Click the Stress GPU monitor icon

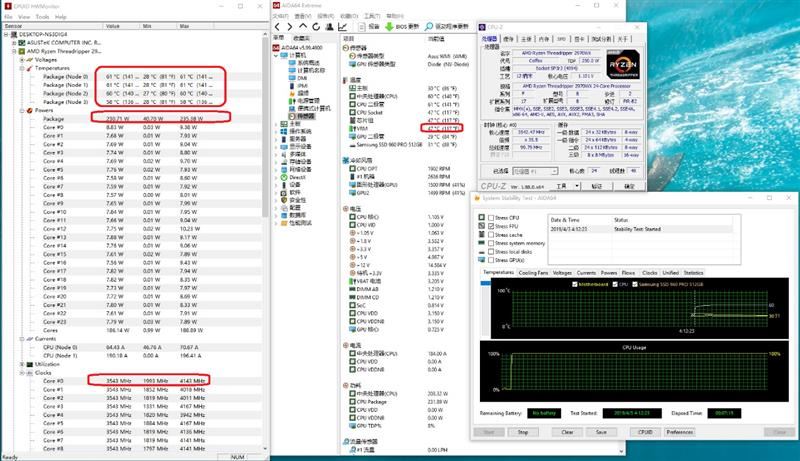[x=481, y=260]
